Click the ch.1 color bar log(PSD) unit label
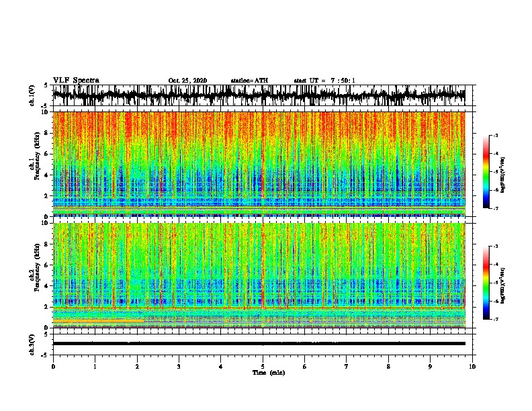 pos(503,175)
